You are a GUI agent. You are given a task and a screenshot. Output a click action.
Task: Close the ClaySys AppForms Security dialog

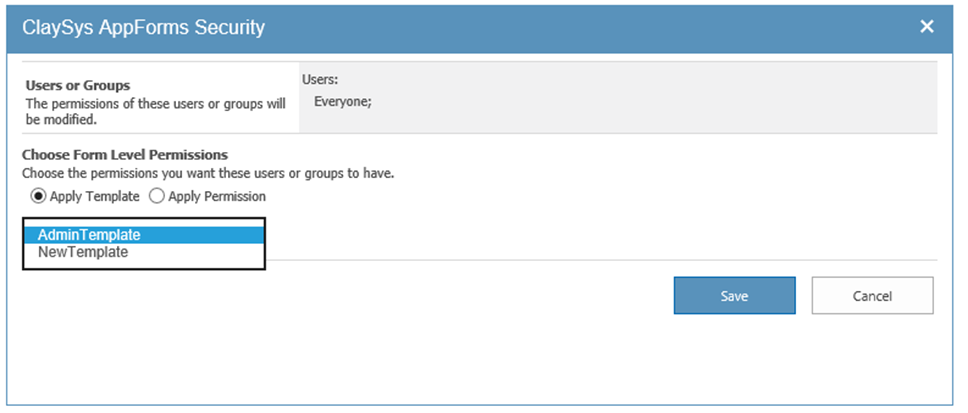click(x=927, y=27)
